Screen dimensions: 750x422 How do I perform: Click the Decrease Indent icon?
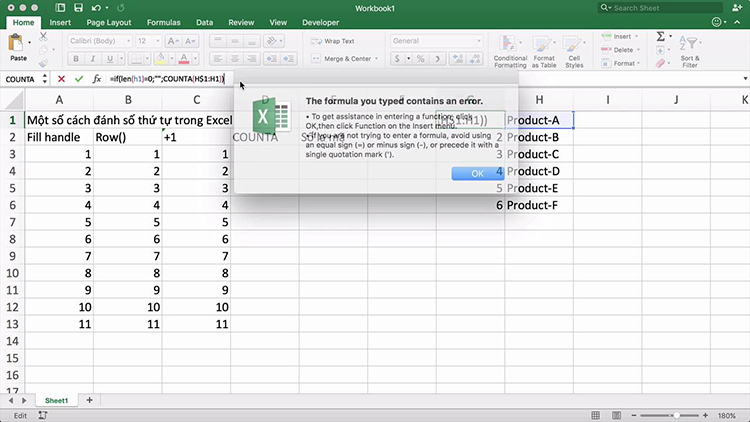[271, 58]
